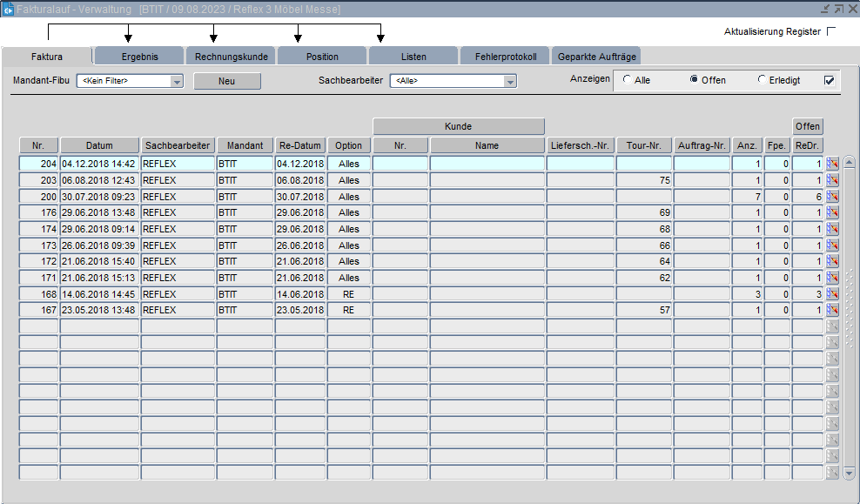The image size is (860, 504).
Task: Click the row icon for invoice 168
Action: [832, 294]
